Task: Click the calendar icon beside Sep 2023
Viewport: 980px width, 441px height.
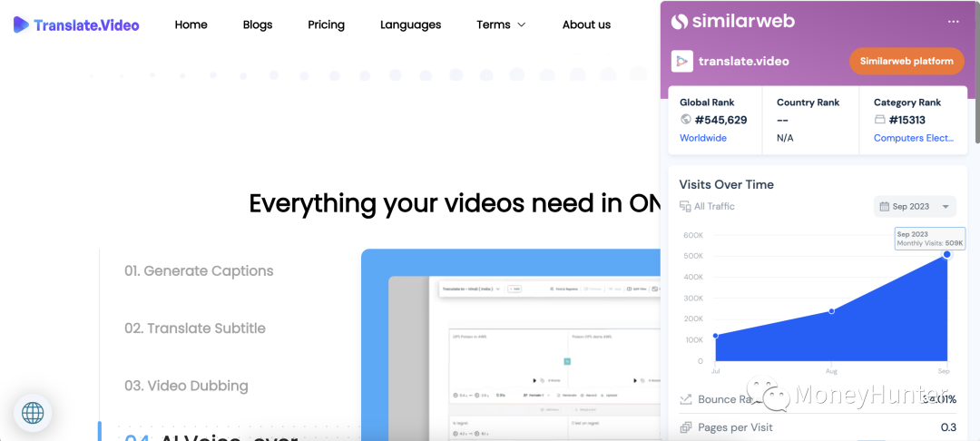Action: [884, 207]
